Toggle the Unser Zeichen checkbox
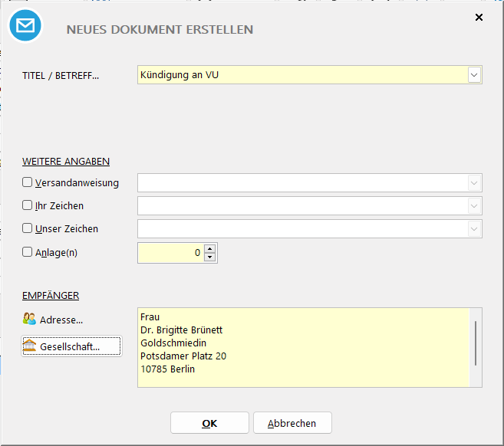 pyautogui.click(x=28, y=228)
